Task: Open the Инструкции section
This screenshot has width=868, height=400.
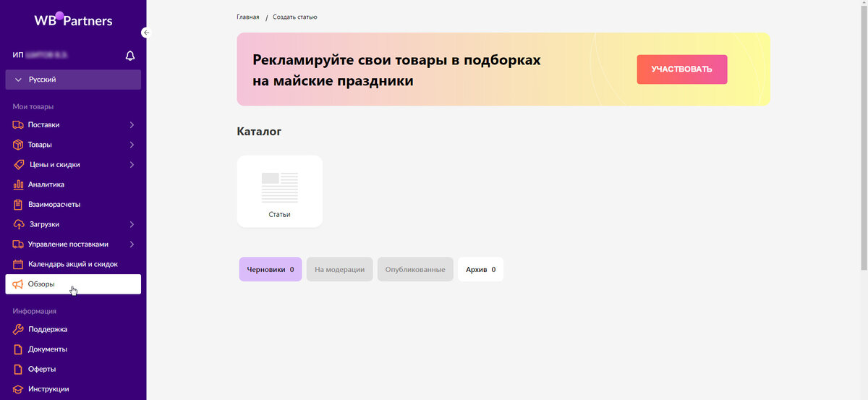Action: click(x=73, y=389)
